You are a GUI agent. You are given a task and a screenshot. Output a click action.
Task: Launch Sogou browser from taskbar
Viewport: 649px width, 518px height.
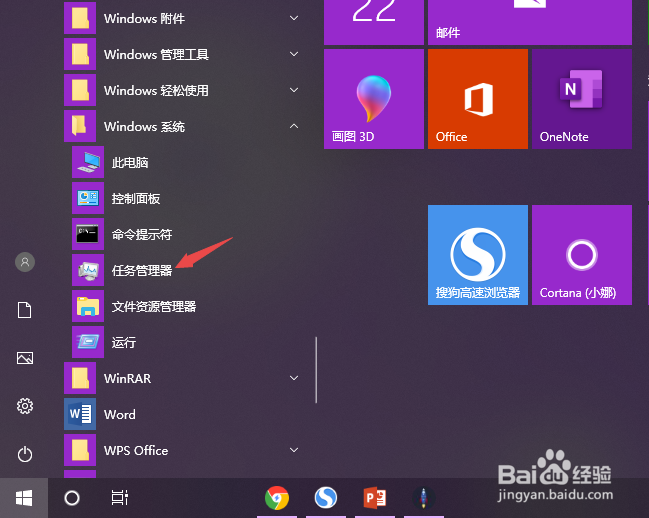326,498
